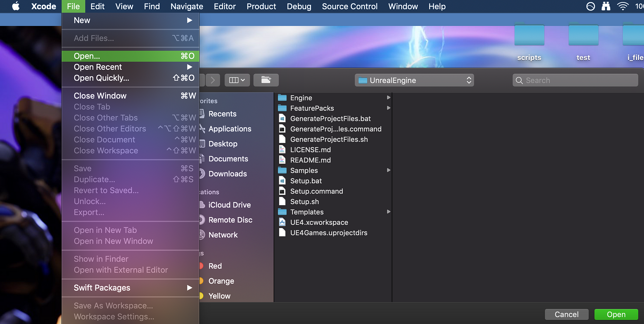Viewport: 644px width, 324px height.
Task: Expand the Engine folder arrow
Action: pyautogui.click(x=388, y=97)
